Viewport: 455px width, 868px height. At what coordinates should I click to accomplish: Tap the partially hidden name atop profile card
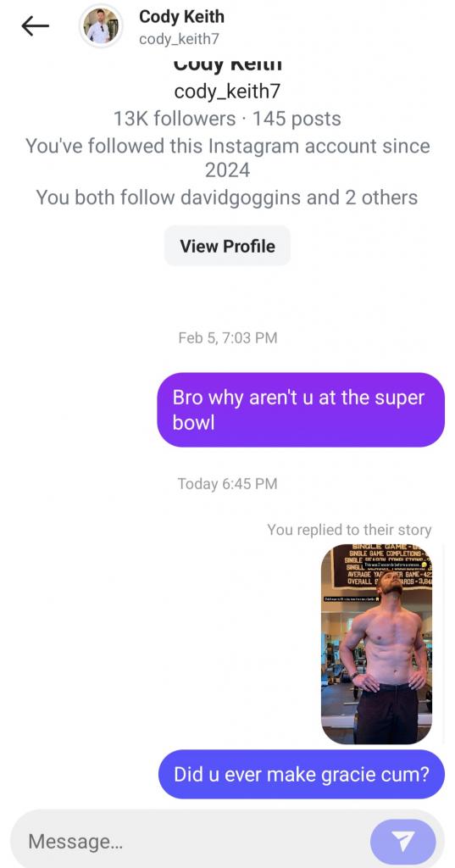point(227,64)
